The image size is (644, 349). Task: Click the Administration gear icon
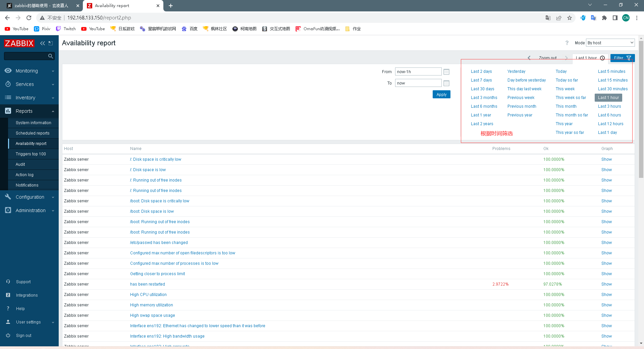coord(8,210)
